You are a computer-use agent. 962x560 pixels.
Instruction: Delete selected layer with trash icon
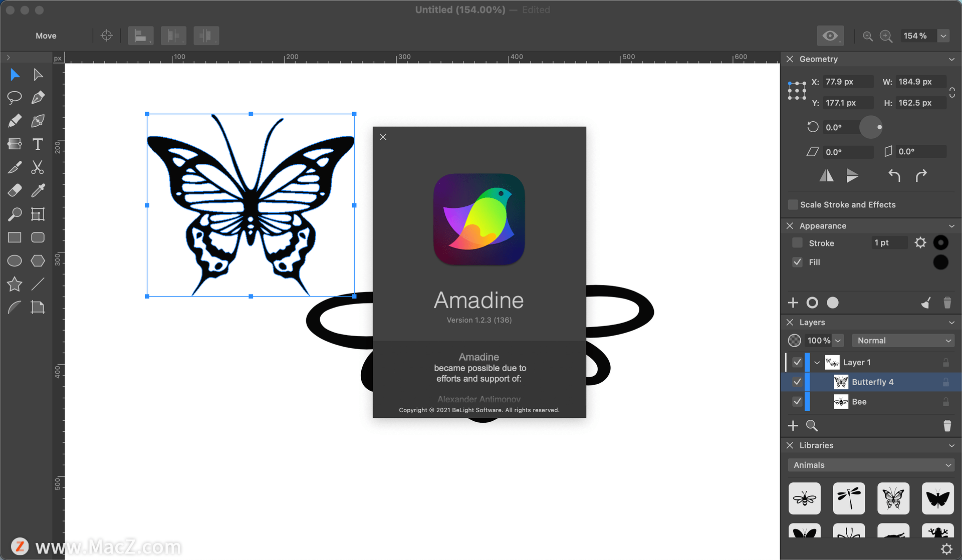tap(947, 425)
